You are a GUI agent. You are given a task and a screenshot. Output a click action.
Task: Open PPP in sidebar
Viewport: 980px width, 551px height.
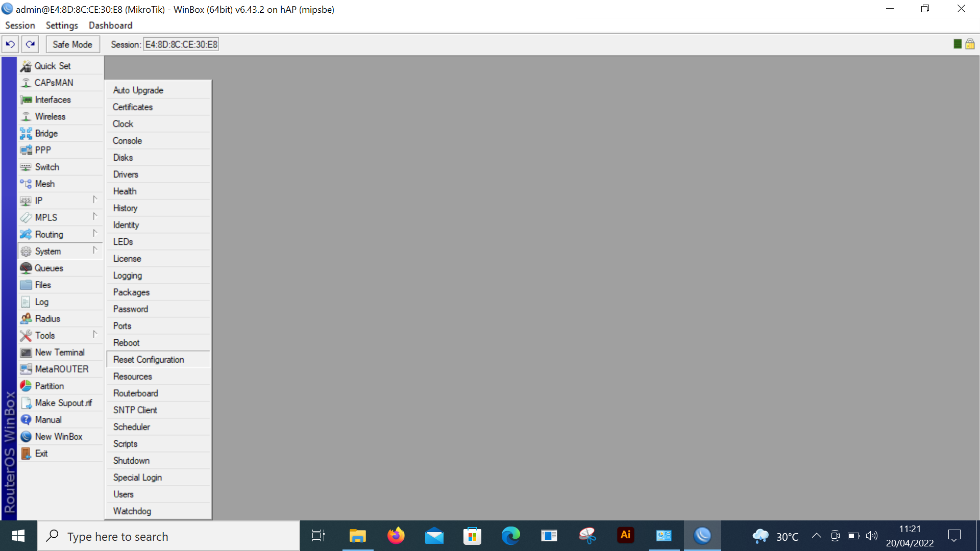pos(61,150)
